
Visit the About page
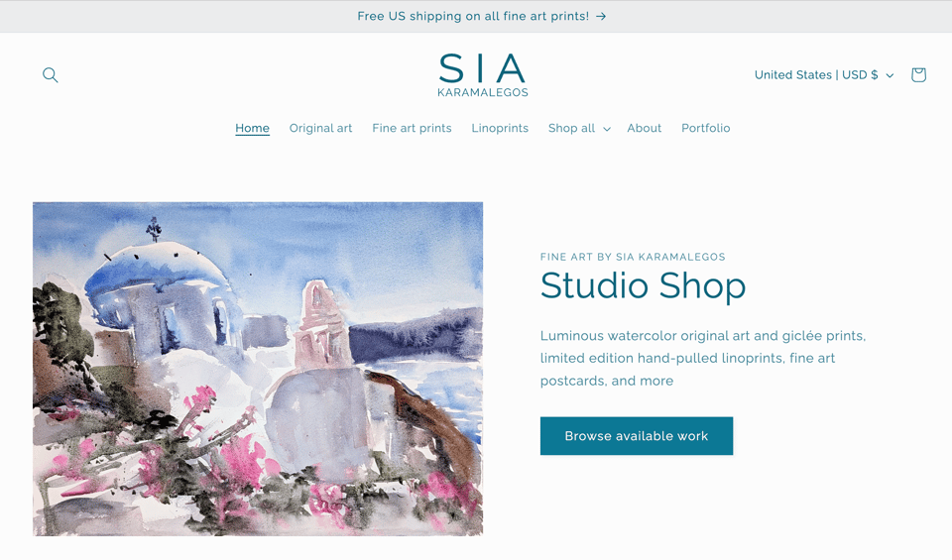click(x=645, y=128)
